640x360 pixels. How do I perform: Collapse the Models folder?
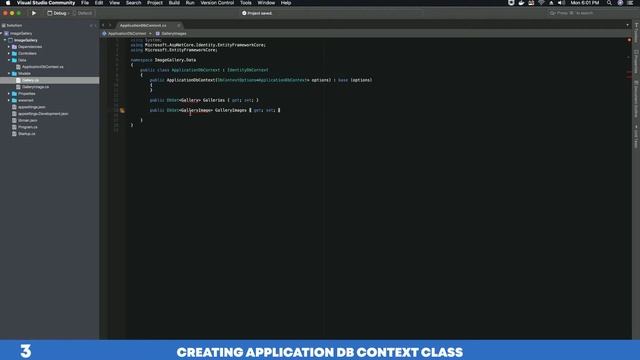click(9, 73)
